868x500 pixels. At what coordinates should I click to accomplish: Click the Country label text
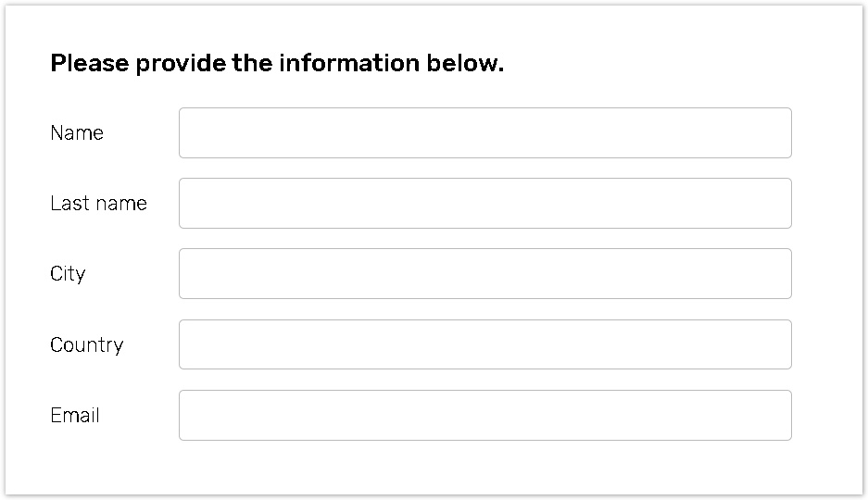(86, 345)
